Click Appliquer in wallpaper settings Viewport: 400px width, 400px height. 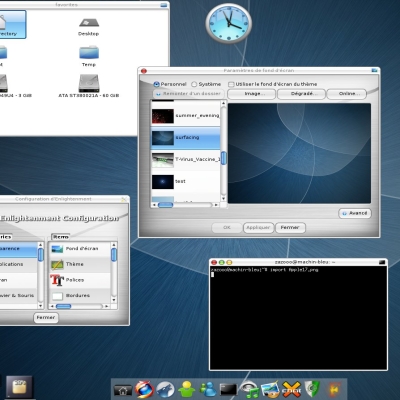(x=258, y=228)
